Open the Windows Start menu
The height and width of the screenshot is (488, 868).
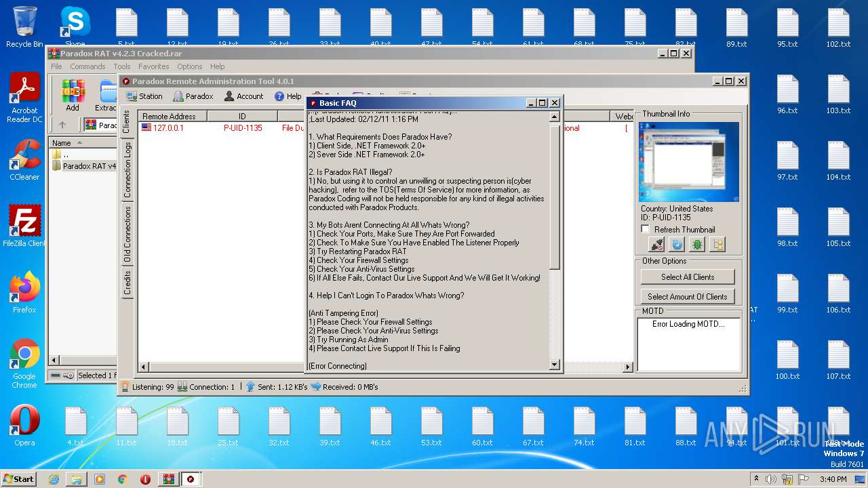pyautogui.click(x=19, y=479)
